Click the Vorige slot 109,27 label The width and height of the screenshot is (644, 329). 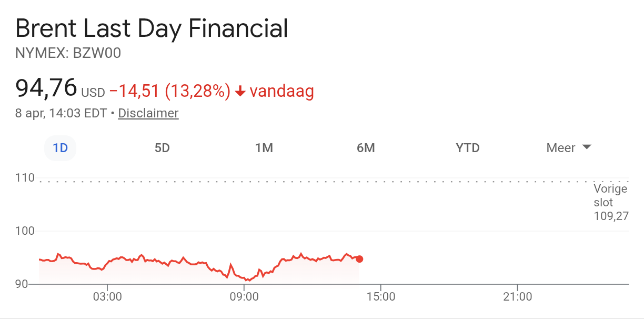click(x=611, y=202)
